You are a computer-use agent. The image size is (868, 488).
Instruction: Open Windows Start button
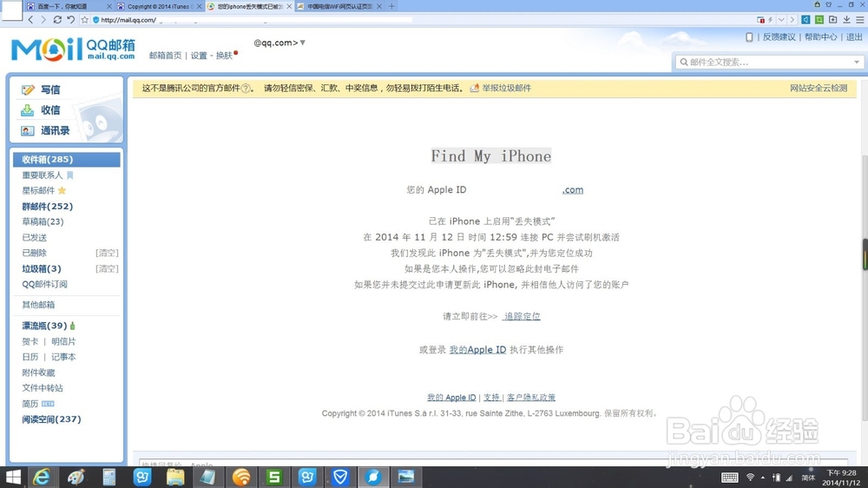point(13,477)
